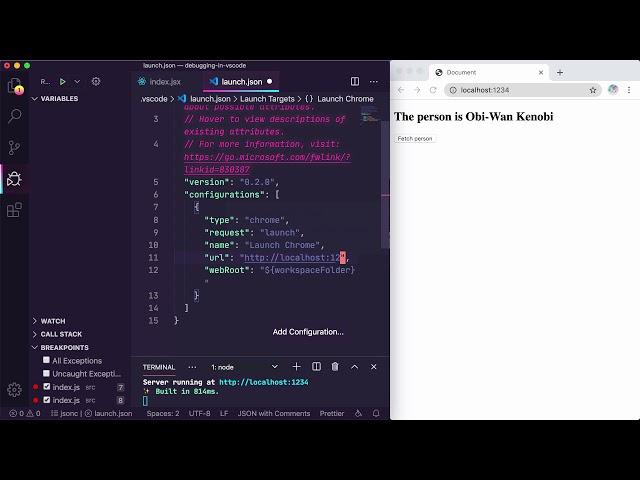Open the editor More Actions ellipsis
This screenshot has height=480, width=640.
pyautogui.click(x=373, y=82)
